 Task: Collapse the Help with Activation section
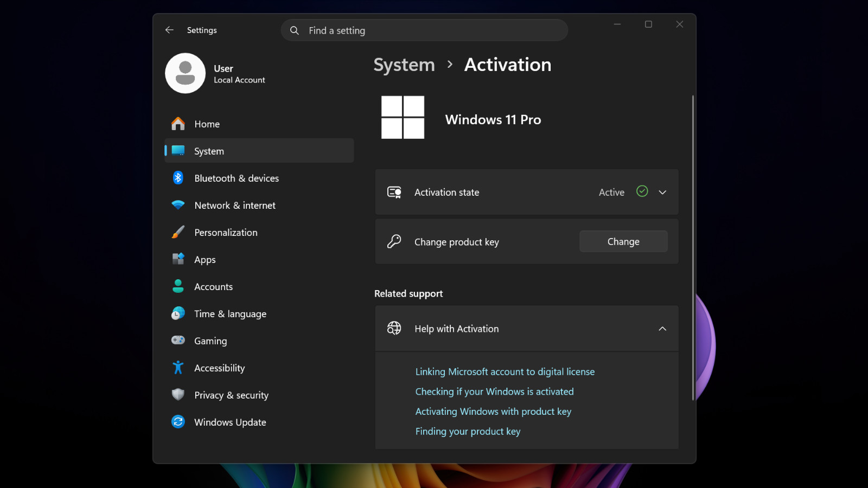[x=662, y=329]
